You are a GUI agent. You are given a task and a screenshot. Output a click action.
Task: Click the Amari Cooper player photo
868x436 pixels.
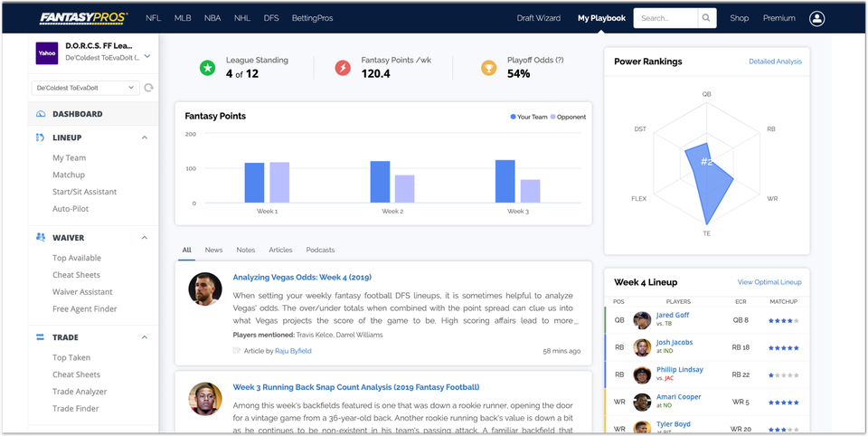pos(642,403)
